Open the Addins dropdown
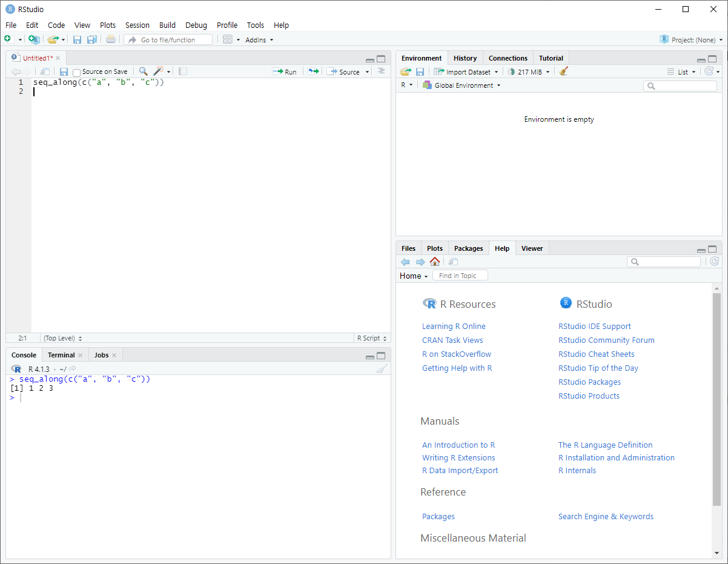728x564 pixels. point(259,40)
